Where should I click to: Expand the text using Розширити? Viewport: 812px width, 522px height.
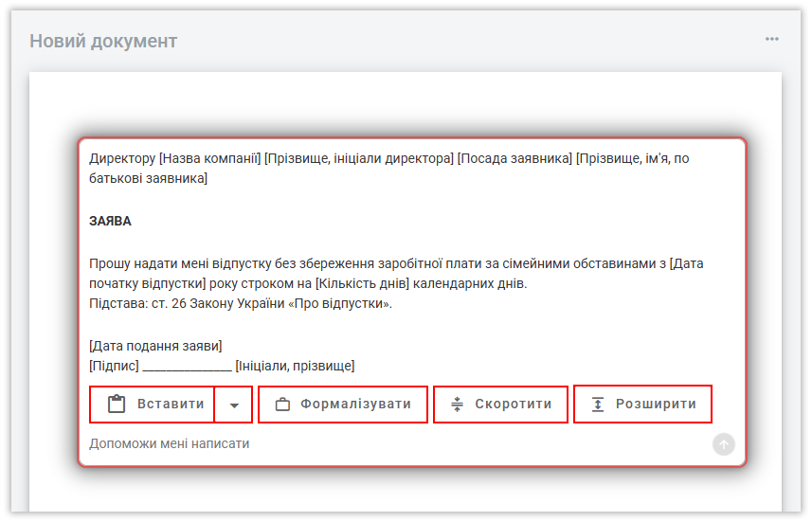[x=642, y=405]
